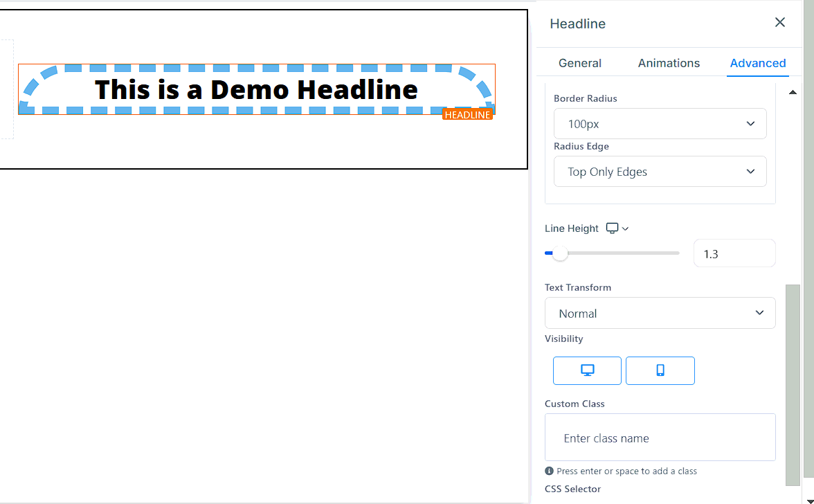Select the demo headline text in canvas
Screen dimensions: 814x504
pos(256,89)
